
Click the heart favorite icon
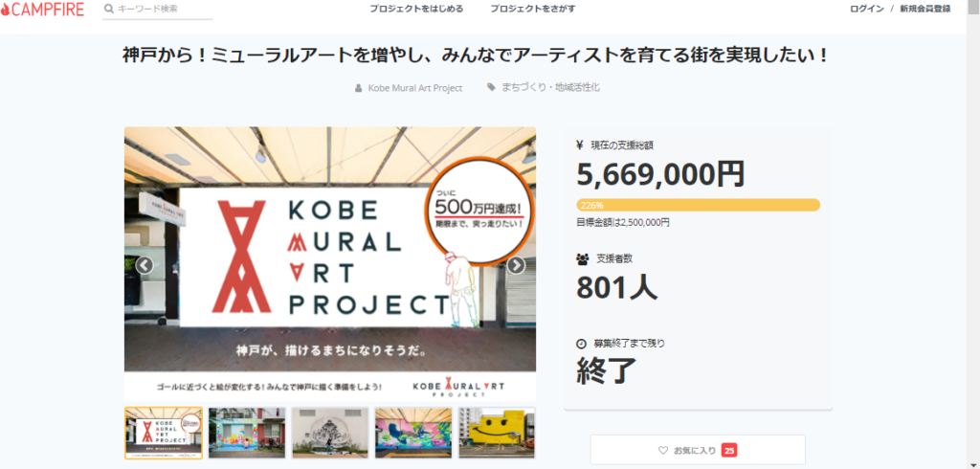[663, 450]
